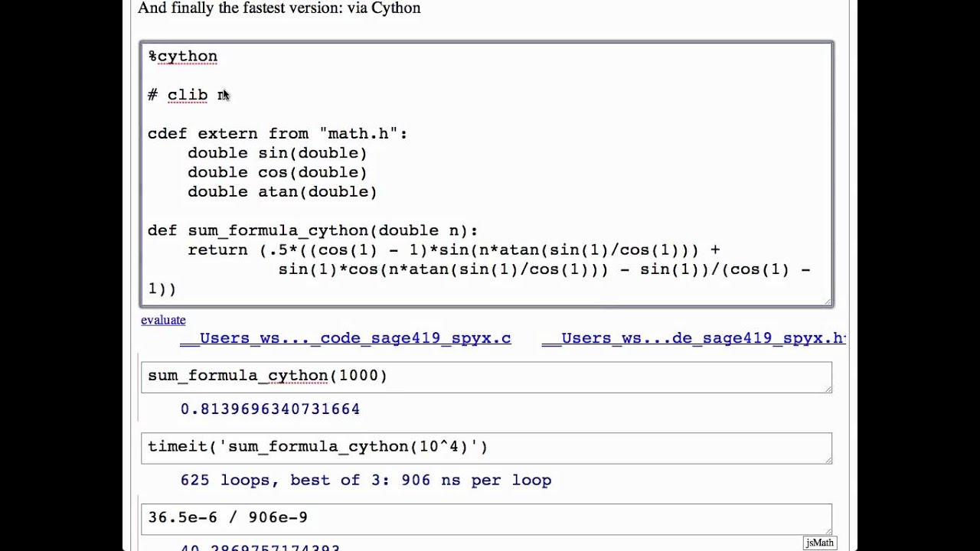The width and height of the screenshot is (980, 551).
Task: Open the sage419_spyx.c generated file link
Action: 345,338
